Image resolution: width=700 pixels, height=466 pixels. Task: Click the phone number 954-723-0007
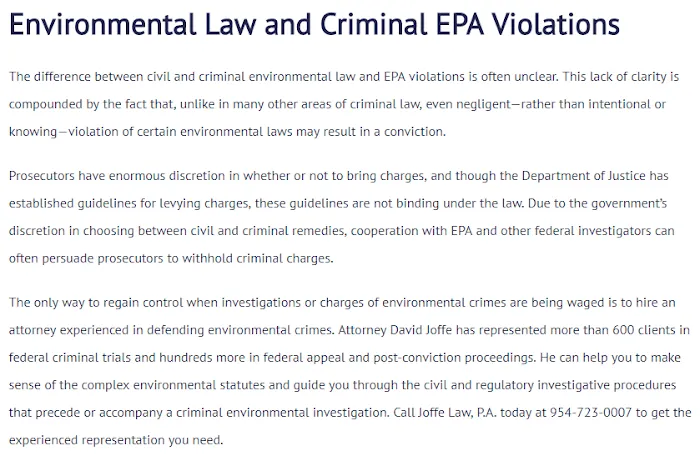(x=591, y=412)
